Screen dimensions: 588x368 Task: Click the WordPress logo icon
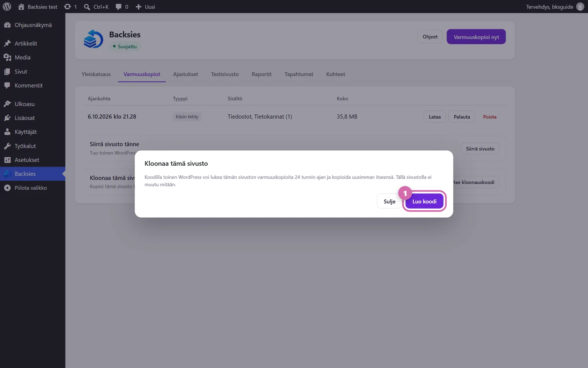[x=7, y=7]
